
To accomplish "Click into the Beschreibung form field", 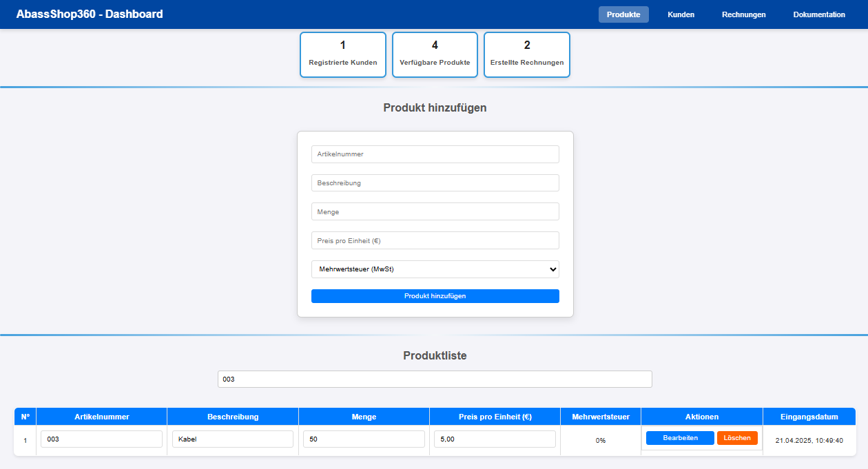I will pos(435,183).
